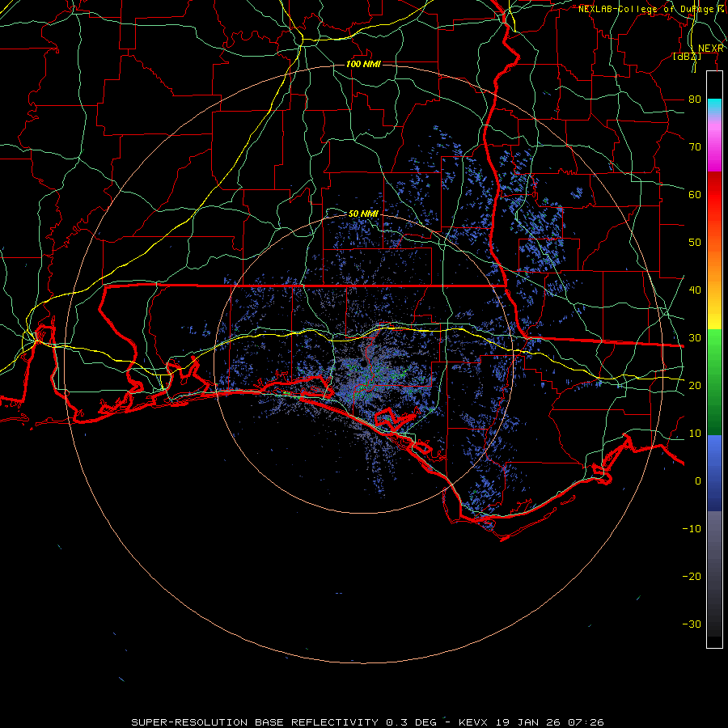Image resolution: width=728 pixels, height=728 pixels.
Task: Click the cyan segment of the color bar
Action: point(714,107)
